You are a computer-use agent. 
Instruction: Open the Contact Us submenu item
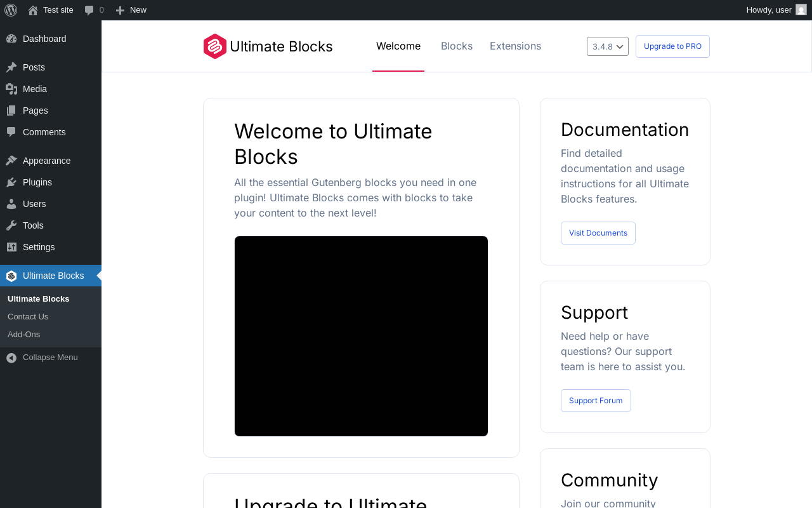point(28,317)
